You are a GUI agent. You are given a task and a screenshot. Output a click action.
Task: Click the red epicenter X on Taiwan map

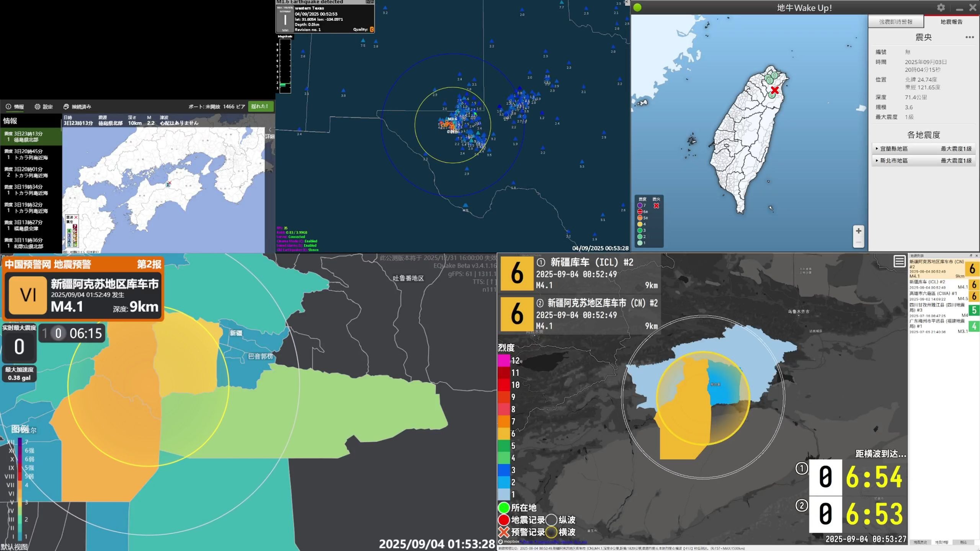pos(775,90)
